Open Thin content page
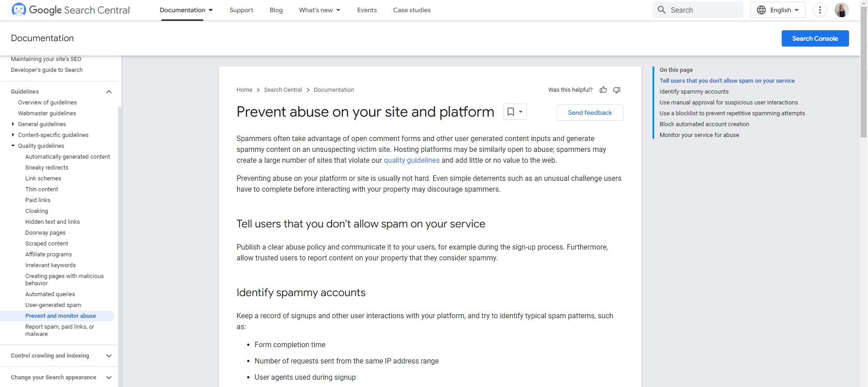 tap(42, 189)
